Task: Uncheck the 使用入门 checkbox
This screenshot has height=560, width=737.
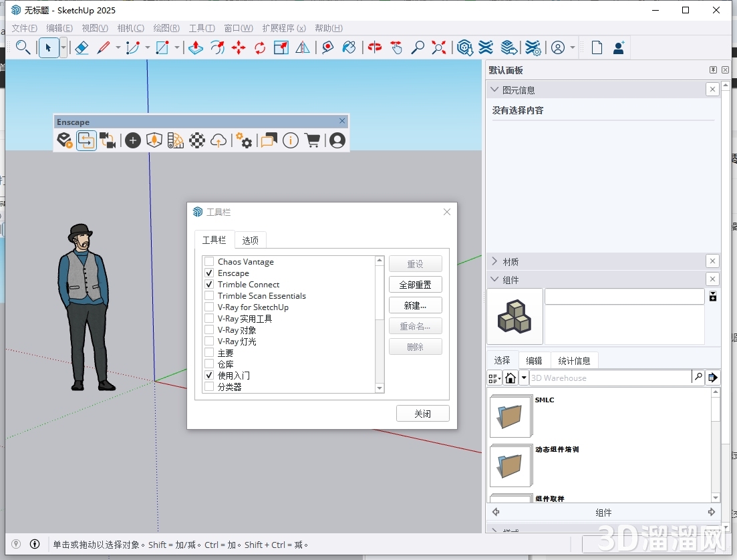Action: pos(209,375)
